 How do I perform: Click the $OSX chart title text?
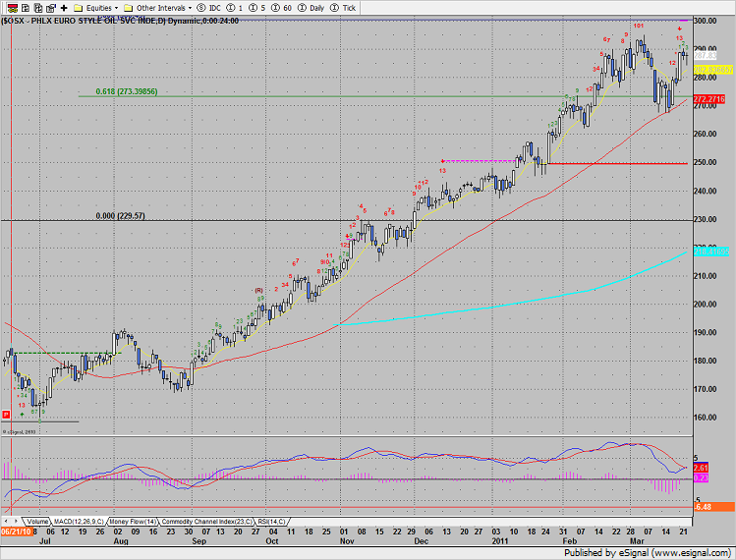click(x=120, y=21)
